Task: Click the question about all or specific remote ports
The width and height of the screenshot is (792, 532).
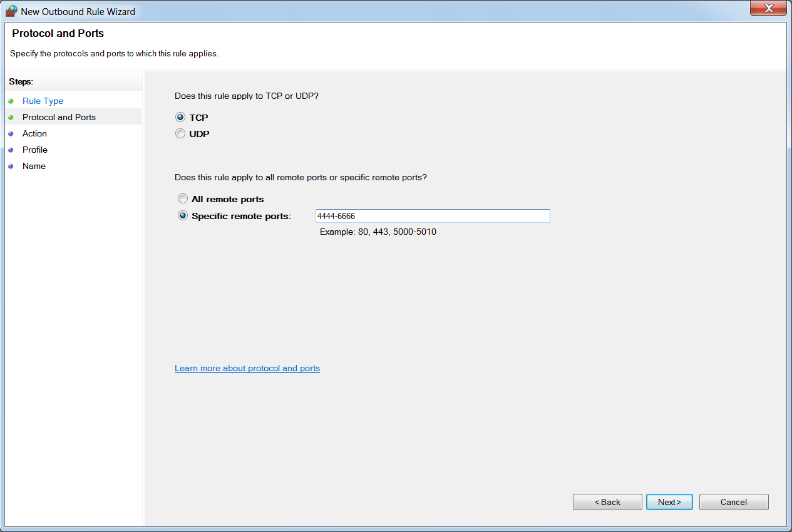Action: point(301,177)
